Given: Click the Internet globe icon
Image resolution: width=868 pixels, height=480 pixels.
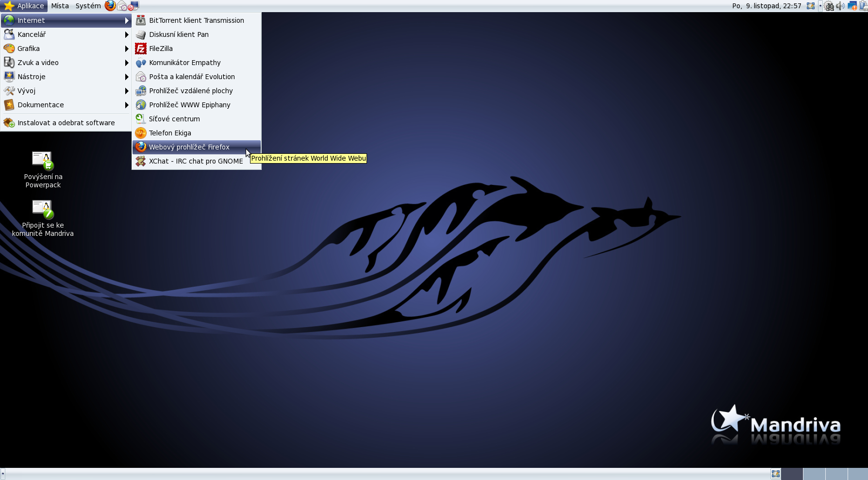Looking at the screenshot, I should click(x=9, y=20).
